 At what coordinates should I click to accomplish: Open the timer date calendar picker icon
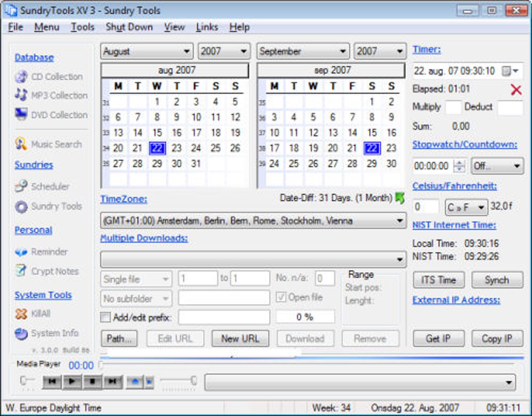pos(510,71)
